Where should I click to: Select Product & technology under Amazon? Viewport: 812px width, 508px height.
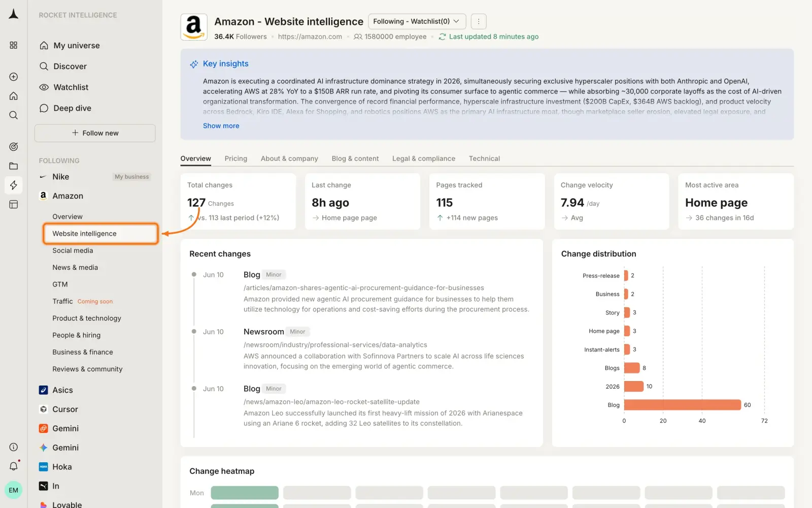(x=87, y=319)
